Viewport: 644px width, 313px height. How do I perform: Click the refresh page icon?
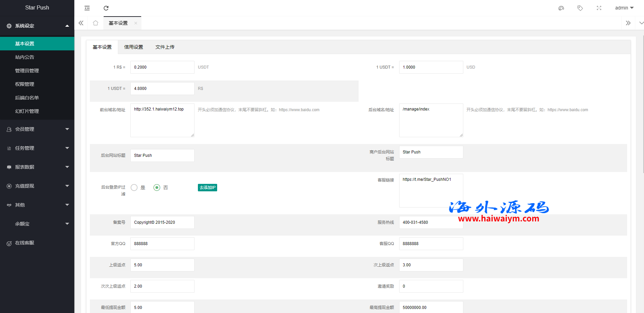(x=106, y=8)
